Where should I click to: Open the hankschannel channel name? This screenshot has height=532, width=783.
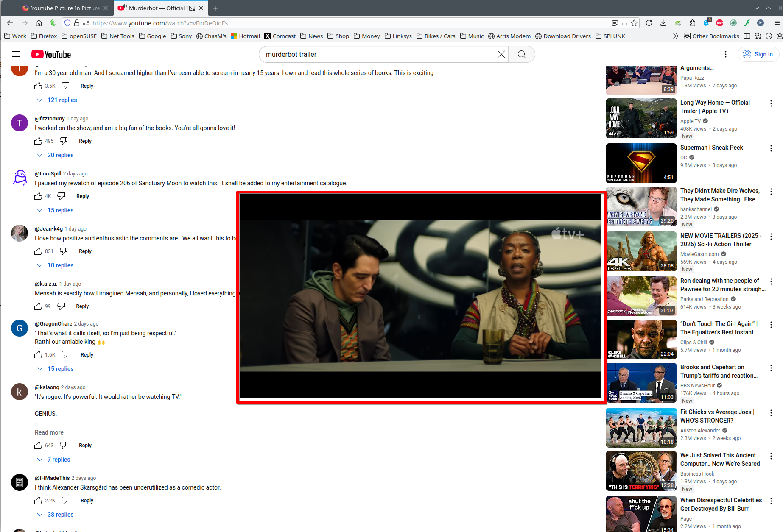click(696, 209)
